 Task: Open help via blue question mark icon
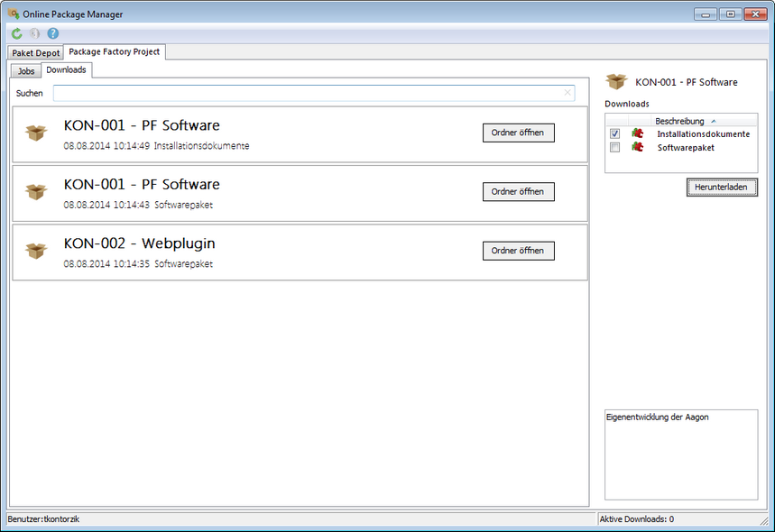[x=53, y=33]
